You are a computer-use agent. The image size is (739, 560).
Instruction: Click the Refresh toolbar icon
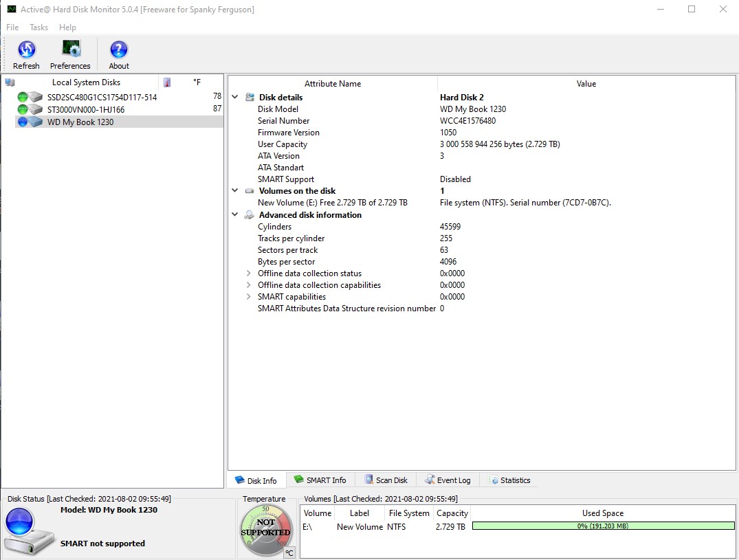tap(26, 50)
